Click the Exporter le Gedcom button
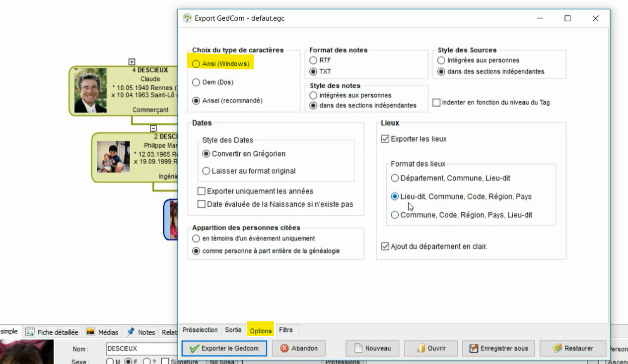This screenshot has height=364, width=628. point(224,348)
